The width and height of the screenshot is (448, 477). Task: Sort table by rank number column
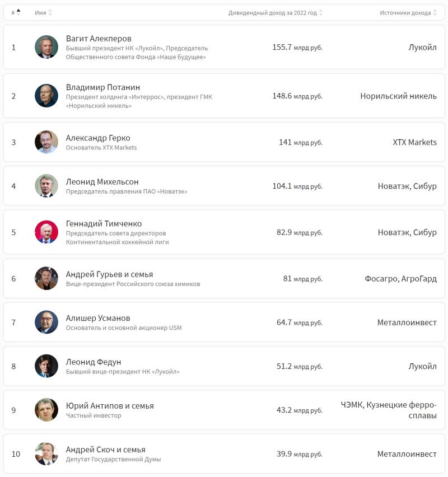coord(16,12)
